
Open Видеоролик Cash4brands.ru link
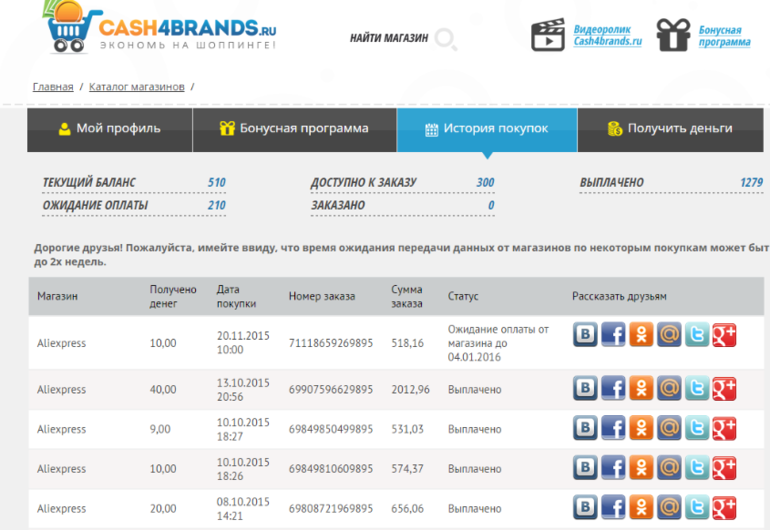607,37
